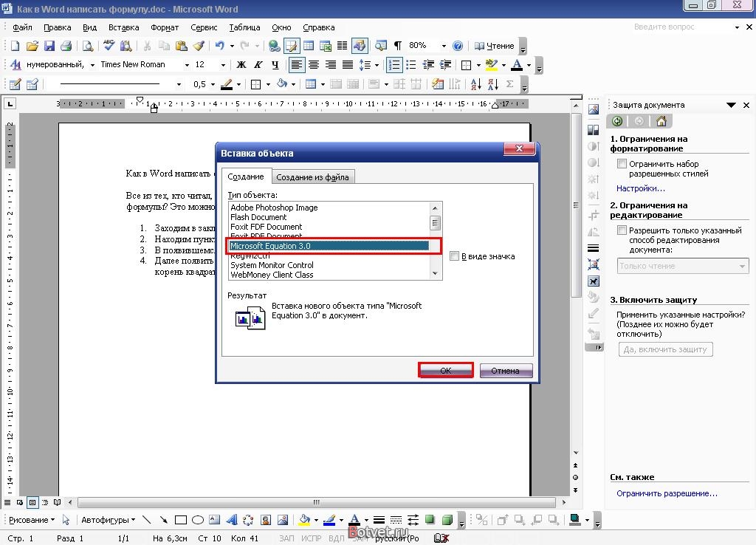Image resolution: width=756 pixels, height=545 pixels.
Task: Apply italic with the К button
Action: click(x=258, y=65)
